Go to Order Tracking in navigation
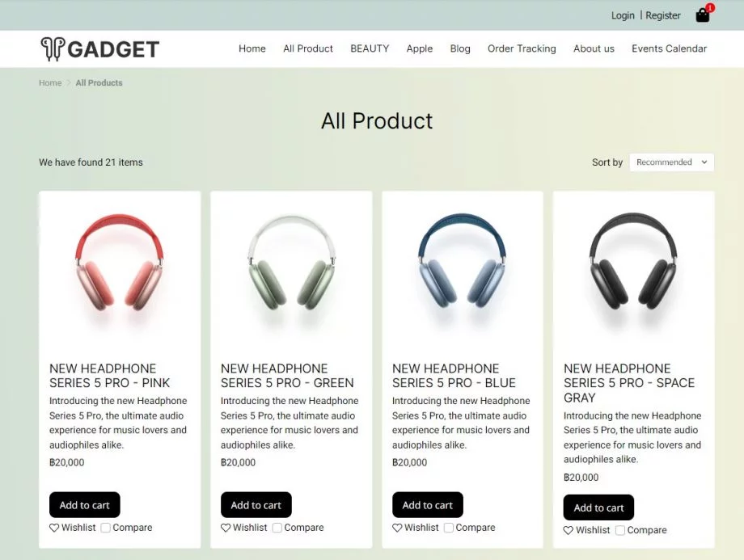The height and width of the screenshot is (560, 744). coord(522,48)
